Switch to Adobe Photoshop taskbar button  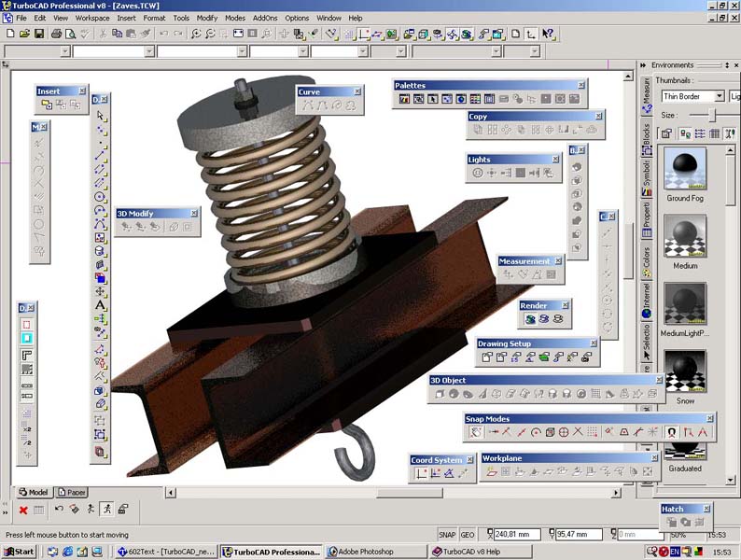click(x=376, y=552)
